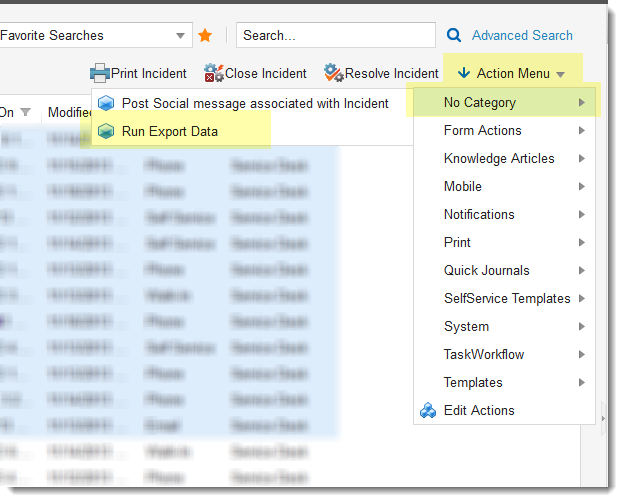Click the Print Incident printer icon
Image resolution: width=623 pixels, height=502 pixels.
click(x=99, y=73)
